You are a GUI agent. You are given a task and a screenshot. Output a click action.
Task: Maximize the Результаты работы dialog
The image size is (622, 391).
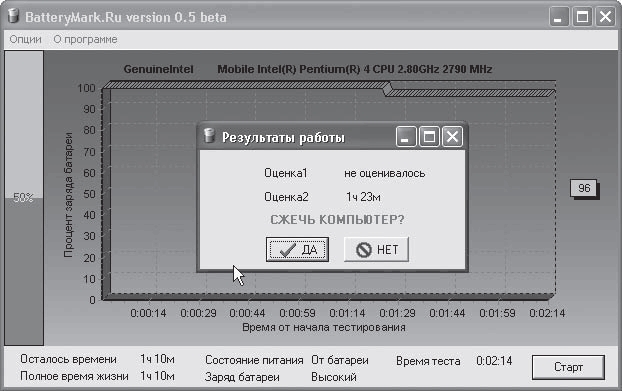point(429,137)
